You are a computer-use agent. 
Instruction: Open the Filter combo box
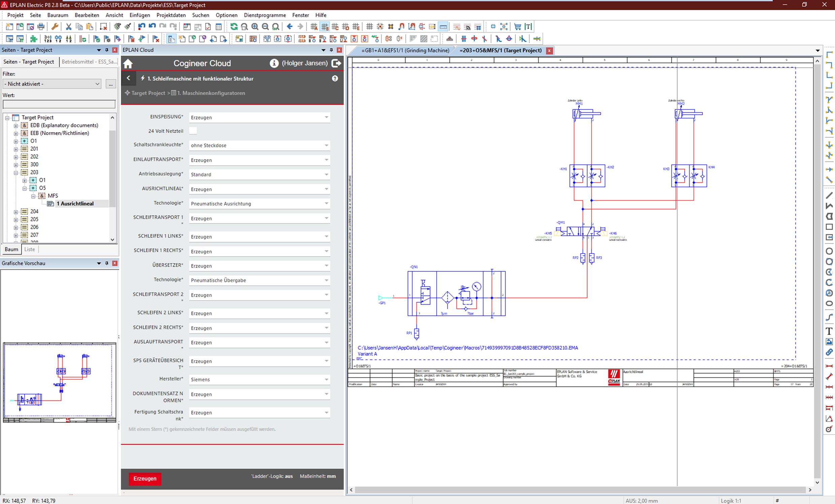pos(52,84)
